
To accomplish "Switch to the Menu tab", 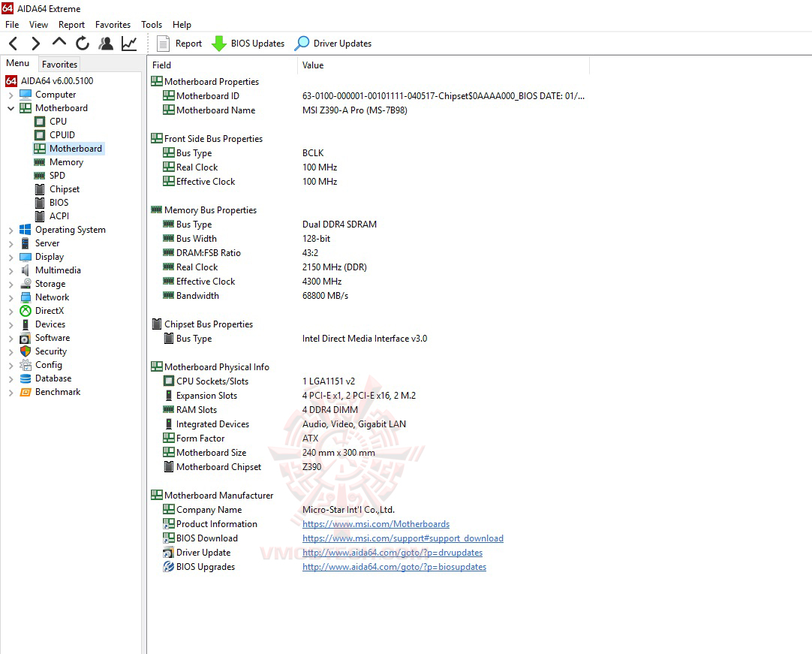I will [17, 63].
